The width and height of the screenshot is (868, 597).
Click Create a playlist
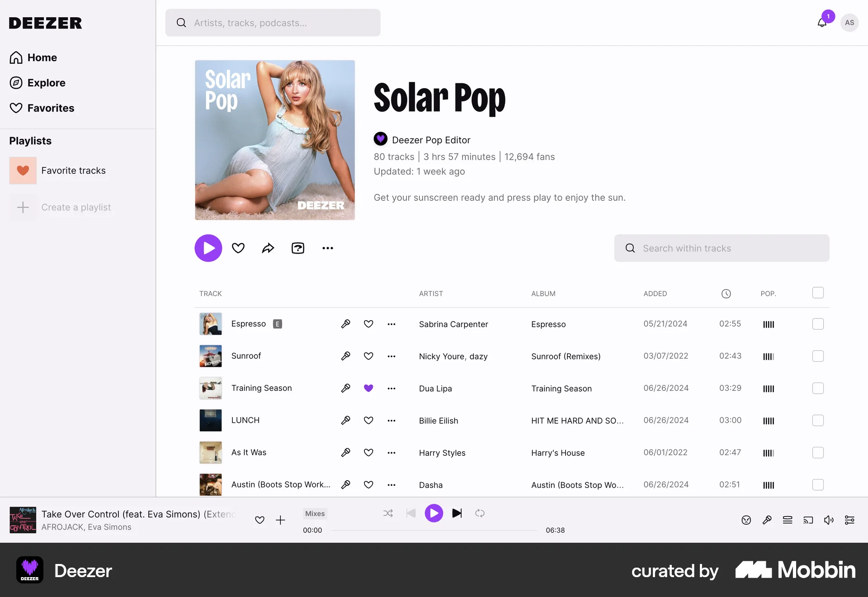(x=76, y=207)
